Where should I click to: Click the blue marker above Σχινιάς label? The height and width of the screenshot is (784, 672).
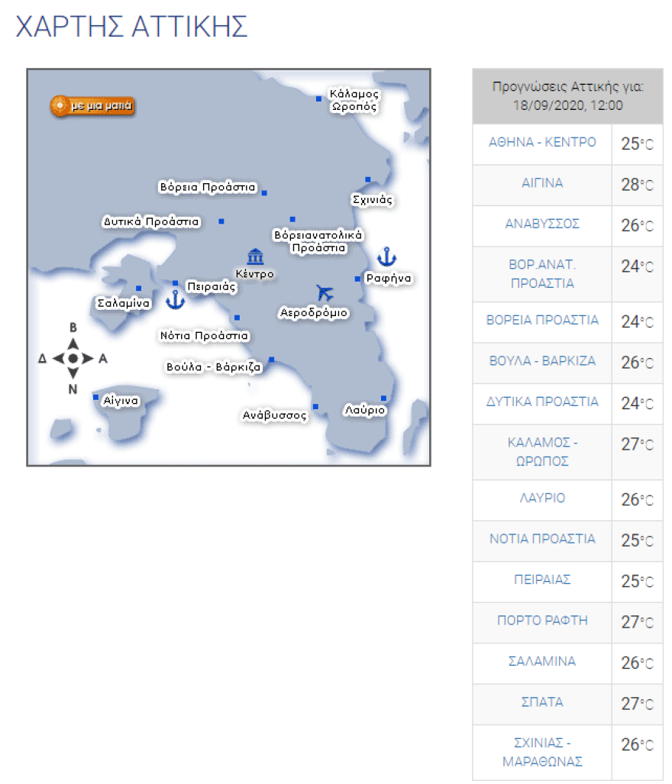(367, 180)
